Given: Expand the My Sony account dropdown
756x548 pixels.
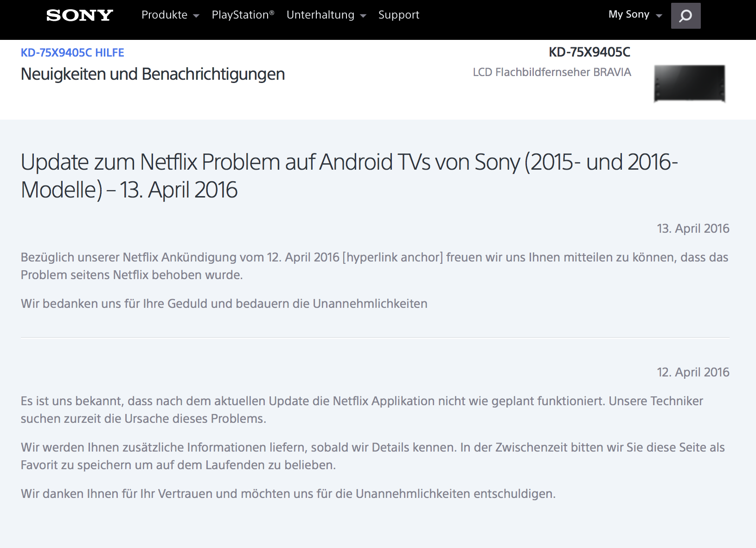Looking at the screenshot, I should [635, 15].
